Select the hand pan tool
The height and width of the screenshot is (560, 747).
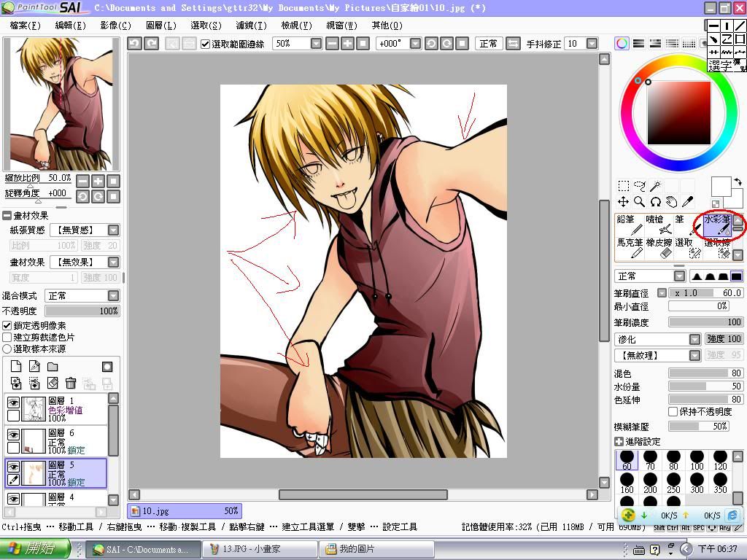[x=672, y=202]
